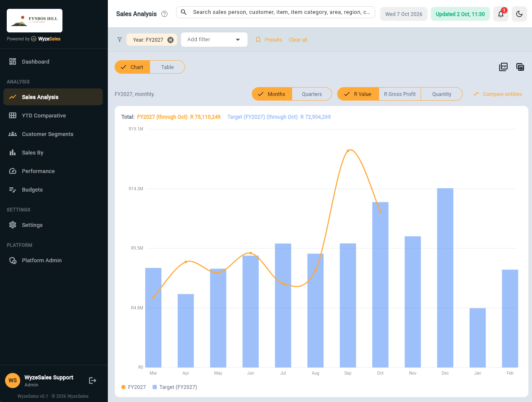
Task: Toggle FY2027 orange legend swatch
Action: [123, 387]
